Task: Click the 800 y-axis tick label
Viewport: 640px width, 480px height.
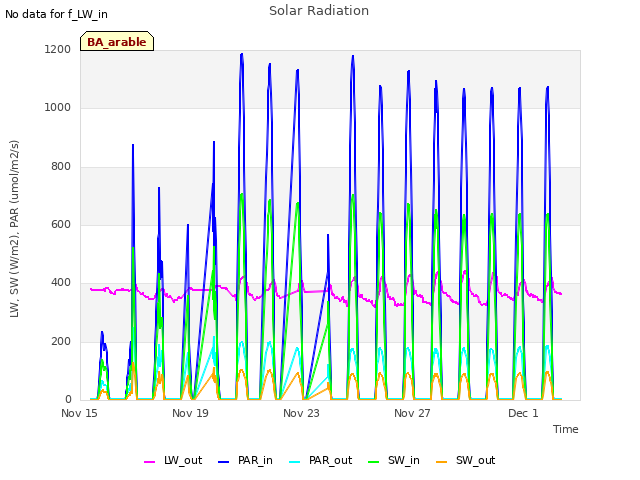Action: tap(61, 167)
